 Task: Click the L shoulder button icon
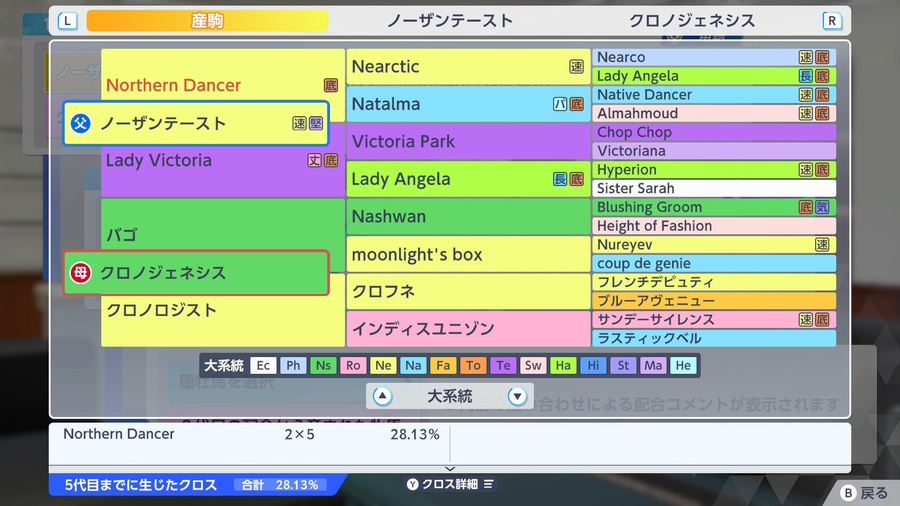pos(67,21)
